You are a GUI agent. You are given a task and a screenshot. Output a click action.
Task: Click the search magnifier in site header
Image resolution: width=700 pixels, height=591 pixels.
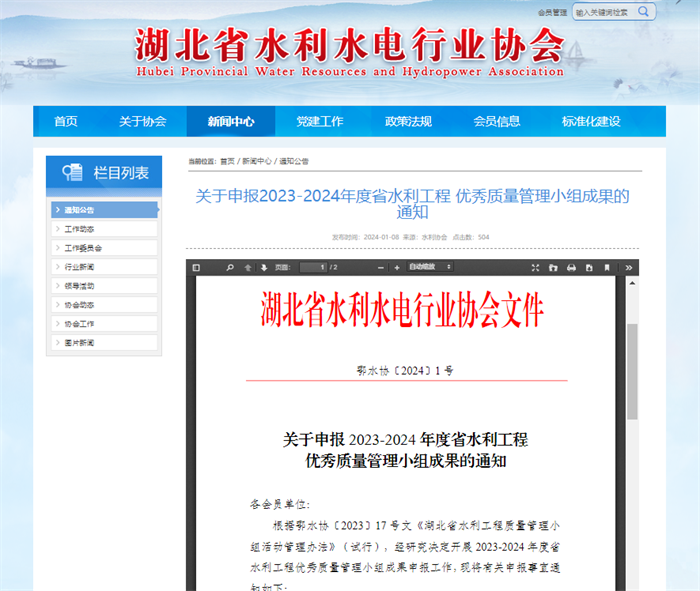click(643, 12)
